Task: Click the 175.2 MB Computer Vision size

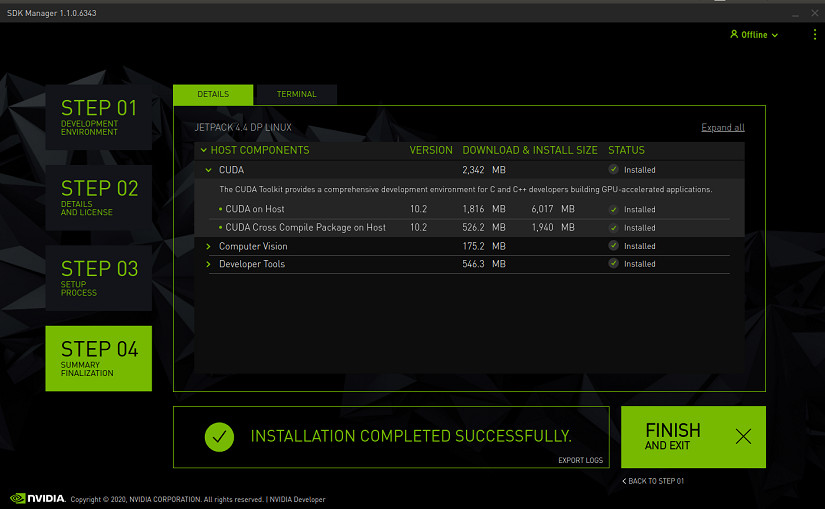Action: pos(484,246)
